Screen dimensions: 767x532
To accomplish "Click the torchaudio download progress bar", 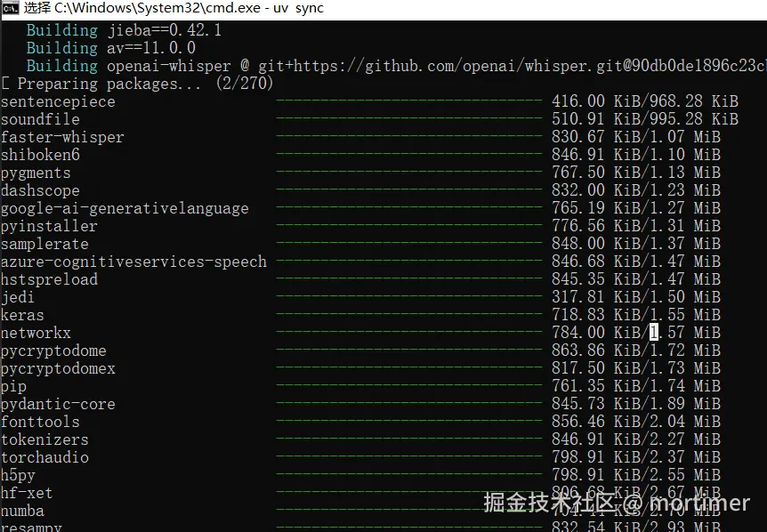I will [409, 456].
